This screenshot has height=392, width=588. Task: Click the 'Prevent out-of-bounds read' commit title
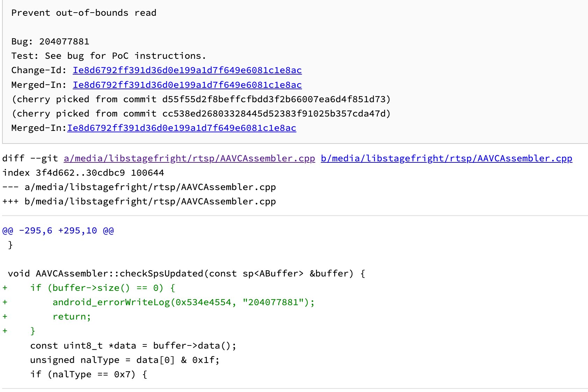pos(84,13)
